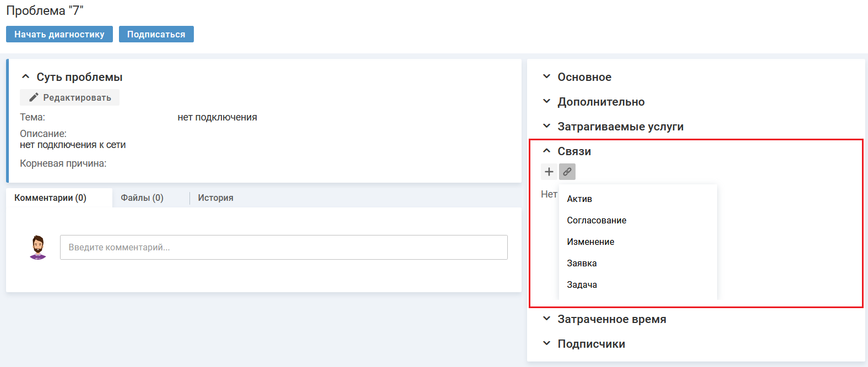Select Актив from the link menu
868x367 pixels.
(x=579, y=199)
